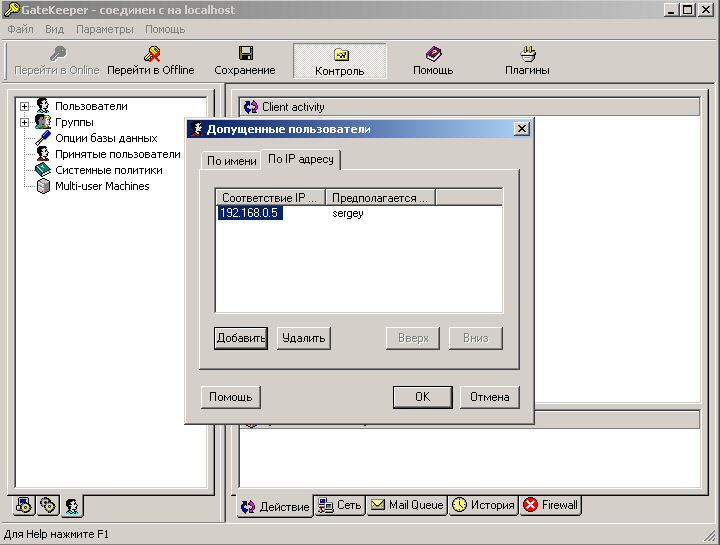Screen dimensions: 720x545
Task: Switch to the По имени tab
Action: click(x=231, y=161)
